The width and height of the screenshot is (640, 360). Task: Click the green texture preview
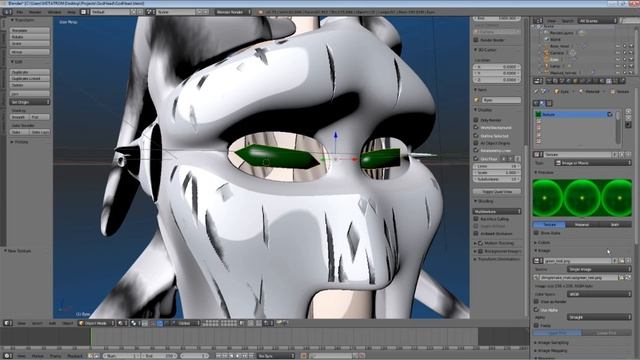pos(582,198)
